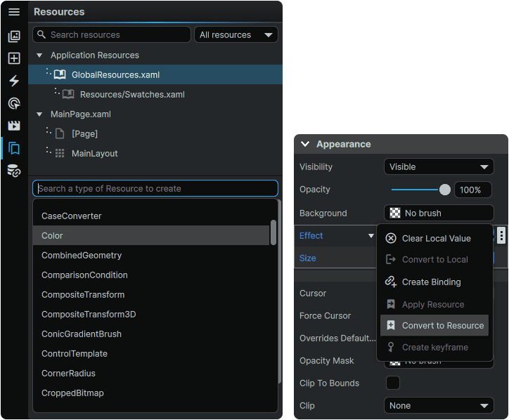Select CroppedBitmap resource type
The height and width of the screenshot is (420, 509).
(x=151, y=393)
